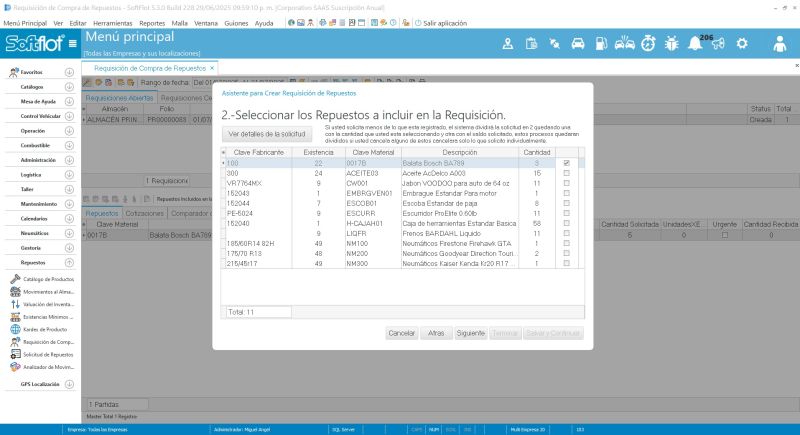Screen dimensions: 800x435
Task: Open the notifications bell icon
Action: click(695, 43)
